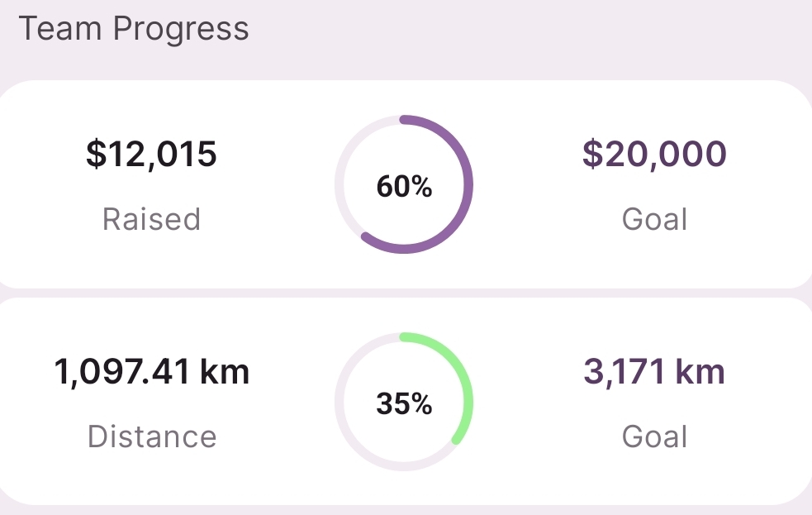
Task: Tap the 3,171 km goal value
Action: pos(654,372)
